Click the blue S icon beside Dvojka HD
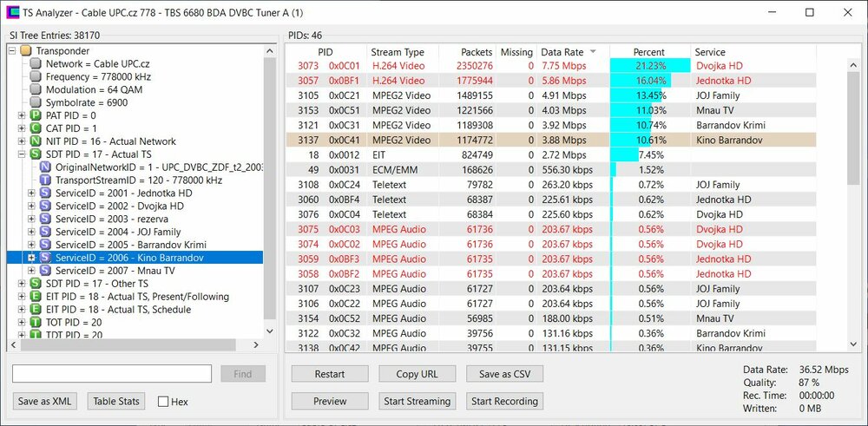The width and height of the screenshot is (868, 426). [45, 206]
